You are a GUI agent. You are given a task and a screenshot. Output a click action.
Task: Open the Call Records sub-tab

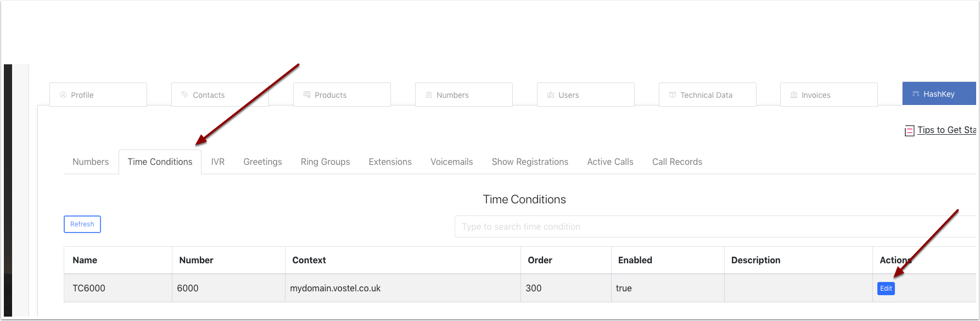tap(677, 162)
